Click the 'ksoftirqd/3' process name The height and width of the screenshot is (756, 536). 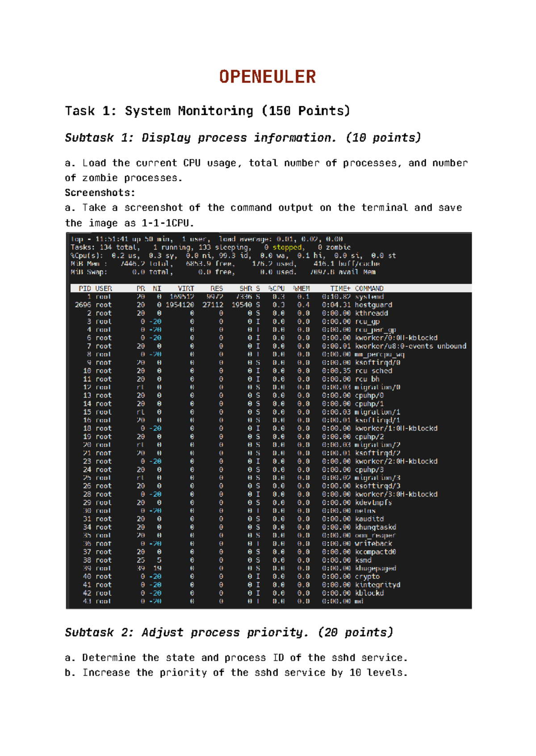377,486
